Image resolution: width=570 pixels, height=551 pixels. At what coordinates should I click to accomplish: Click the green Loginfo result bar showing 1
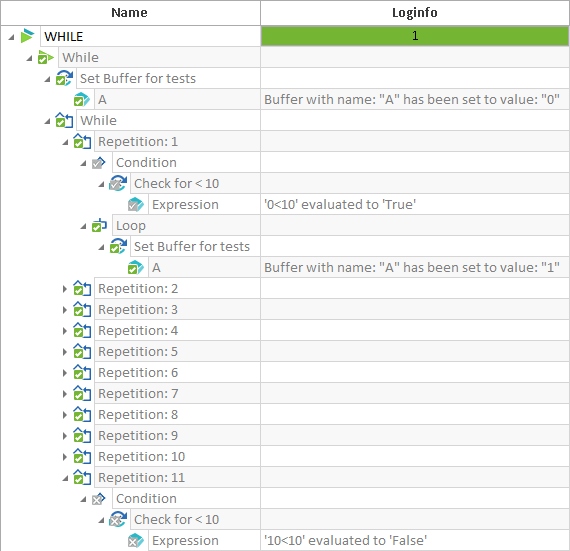pos(415,36)
